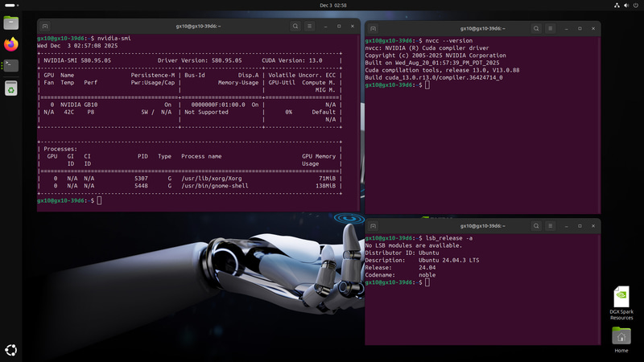The image size is (644, 362).
Task: Click search icon in nvcc terminal window
Action: (536, 29)
